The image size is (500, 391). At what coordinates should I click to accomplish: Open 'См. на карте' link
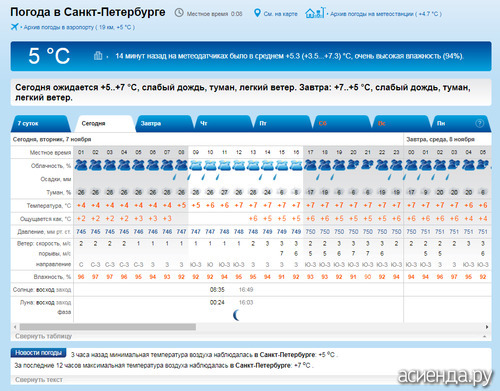[280, 14]
